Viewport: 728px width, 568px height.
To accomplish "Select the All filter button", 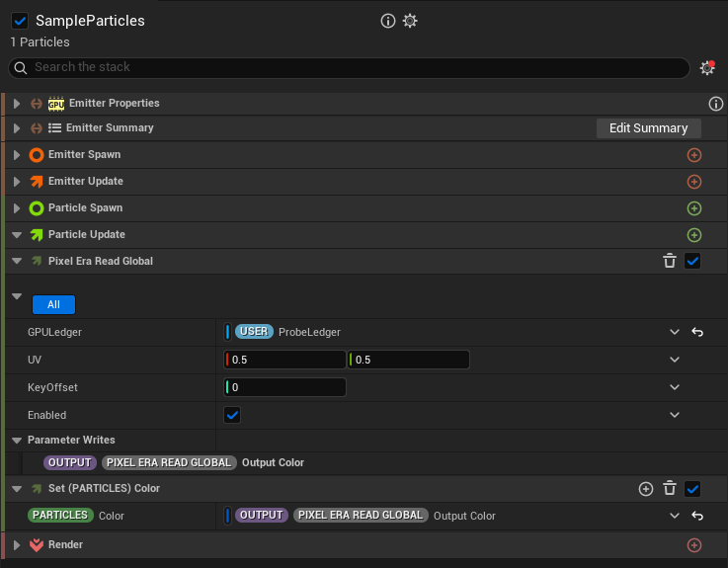I will tap(54, 304).
